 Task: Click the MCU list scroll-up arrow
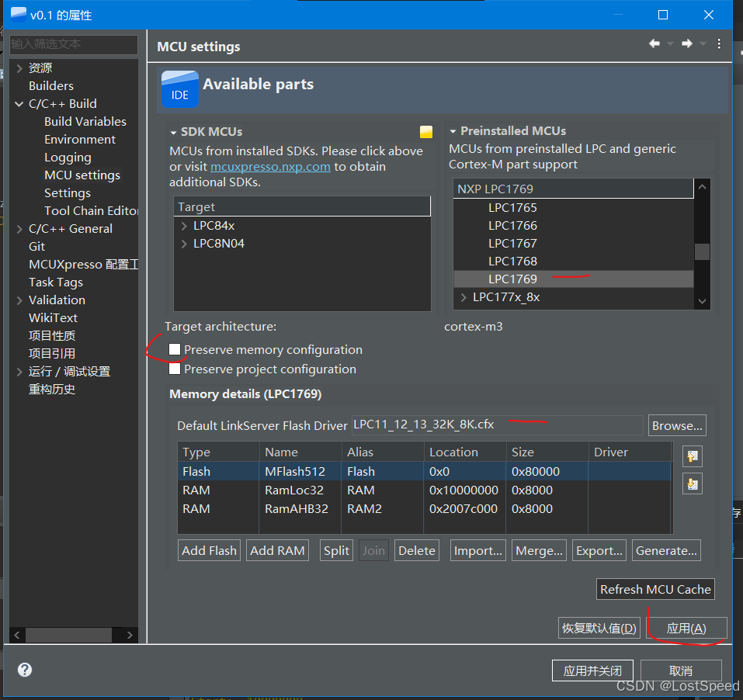coord(703,187)
